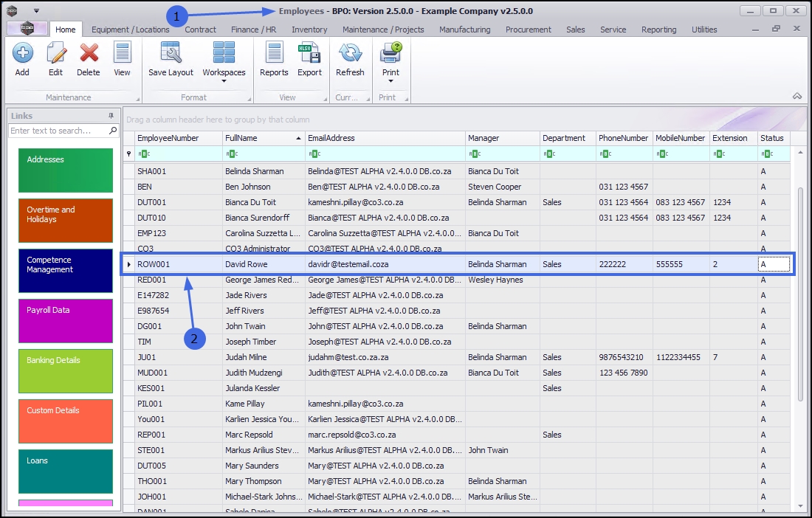Collapse the ribbon with chevron
The image size is (812, 518).
pyautogui.click(x=796, y=97)
